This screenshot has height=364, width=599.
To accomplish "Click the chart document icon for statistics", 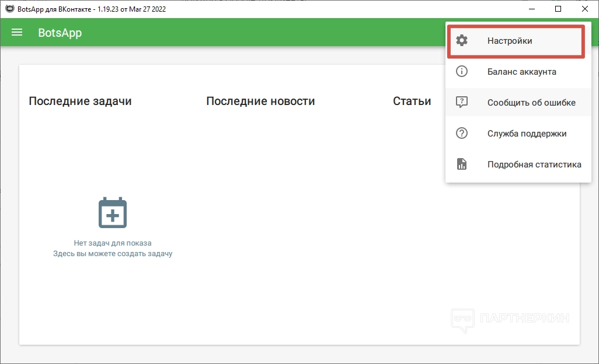I will [462, 164].
